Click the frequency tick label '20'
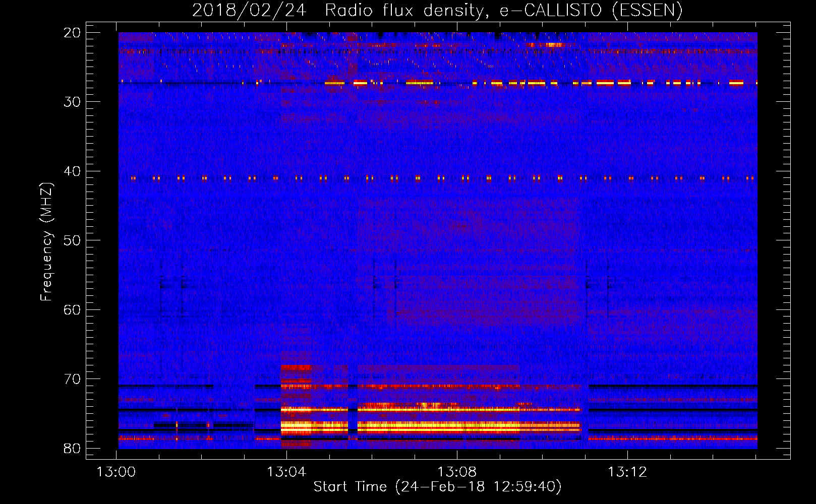 click(73, 33)
